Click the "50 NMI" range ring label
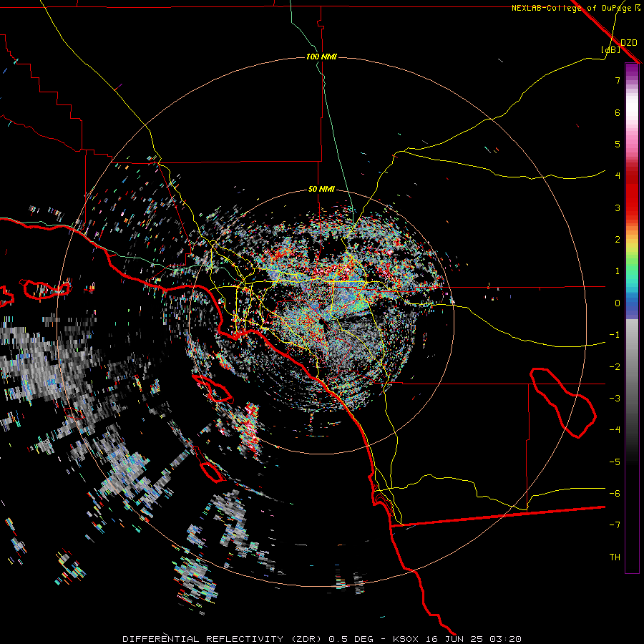 coord(321,190)
